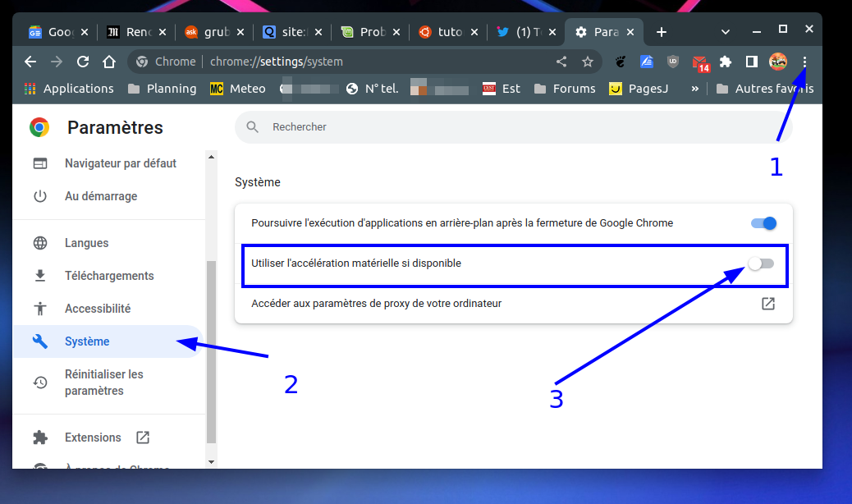The height and width of the screenshot is (504, 852).
Task: Click the magnifier icon in search bar
Action: click(x=252, y=126)
